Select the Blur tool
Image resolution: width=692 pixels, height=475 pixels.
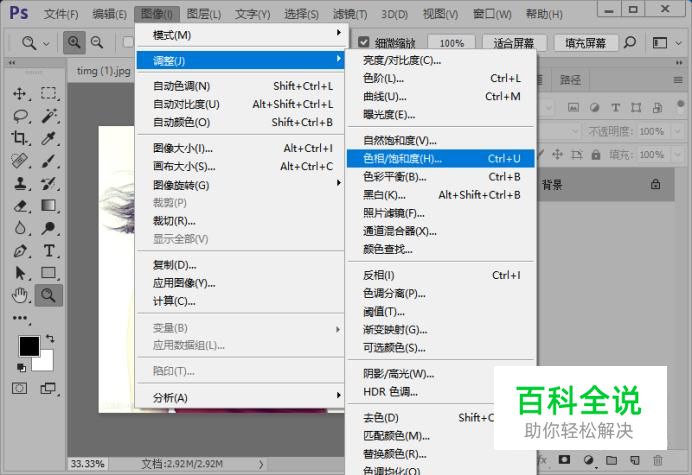click(x=20, y=228)
